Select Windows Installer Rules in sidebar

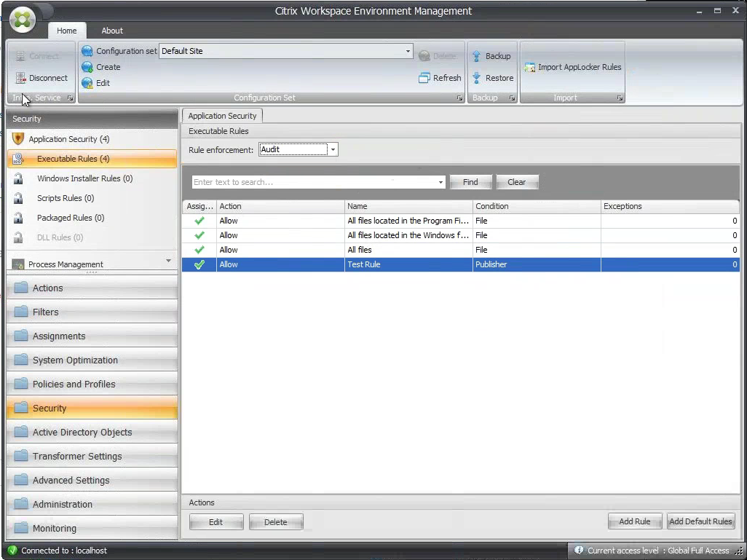[x=84, y=178]
